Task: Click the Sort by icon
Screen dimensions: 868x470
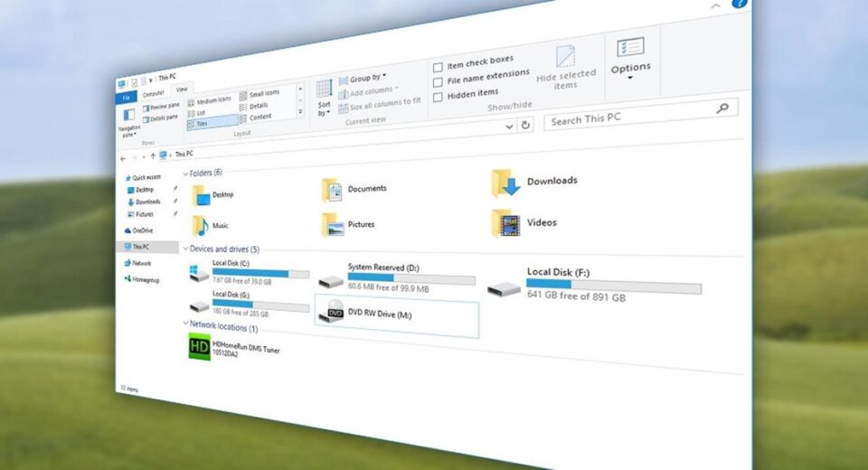Action: click(324, 89)
